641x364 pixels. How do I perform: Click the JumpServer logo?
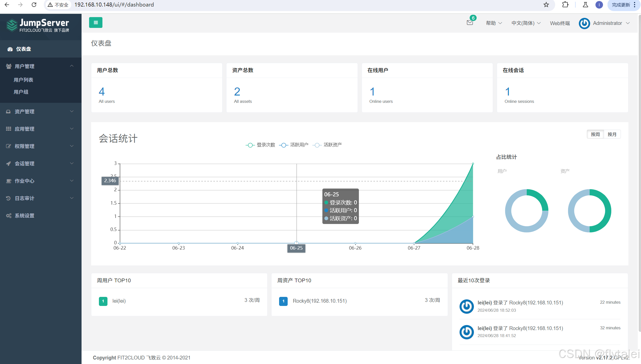(38, 25)
